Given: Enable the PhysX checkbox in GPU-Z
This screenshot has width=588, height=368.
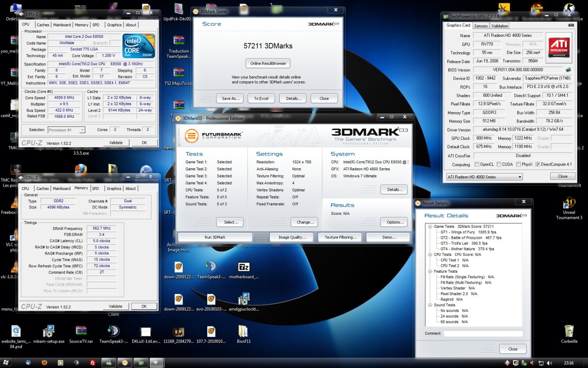Looking at the screenshot, I should pos(519,164).
